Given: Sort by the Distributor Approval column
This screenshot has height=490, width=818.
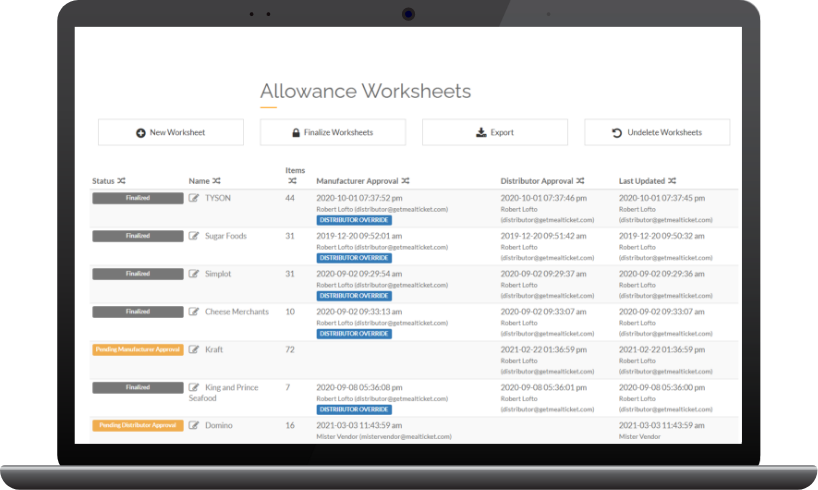Looking at the screenshot, I should [x=580, y=181].
